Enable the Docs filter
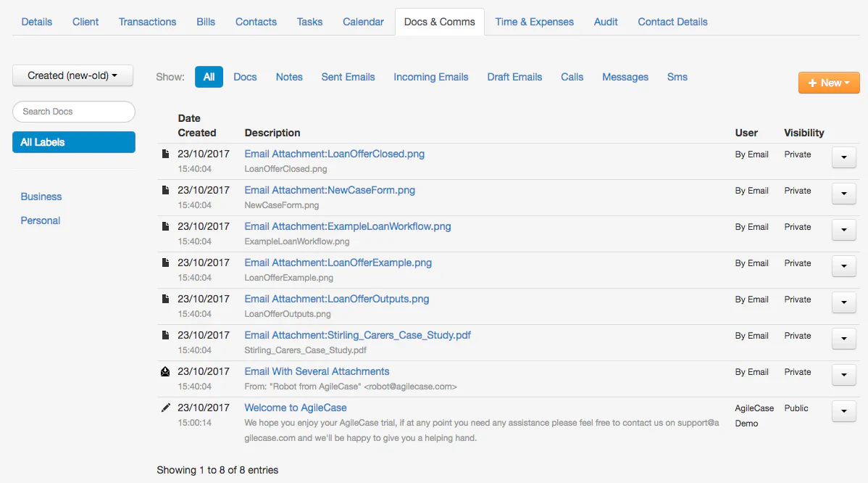The height and width of the screenshot is (483, 868). [x=245, y=76]
